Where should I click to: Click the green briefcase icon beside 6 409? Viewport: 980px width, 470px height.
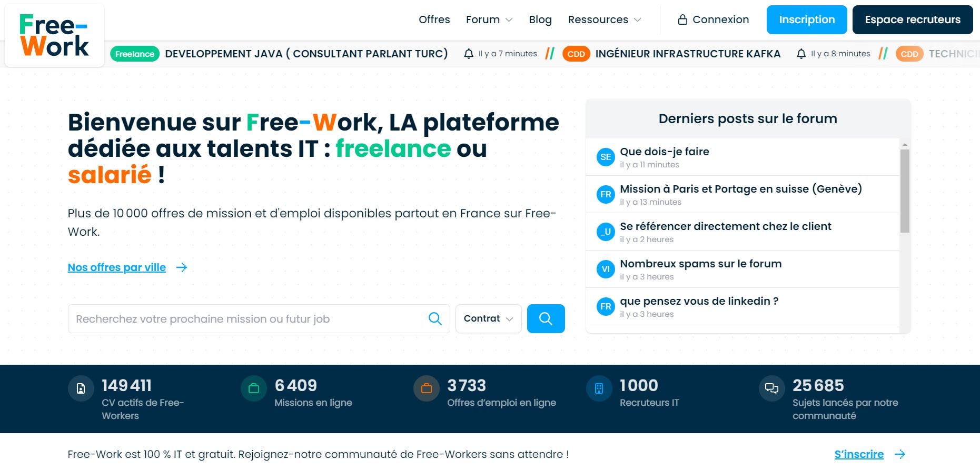pos(254,388)
